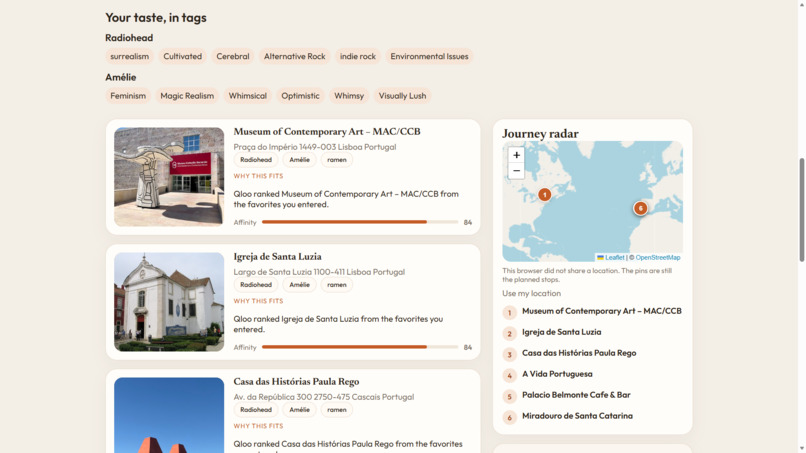Screen dimensions: 806x453
Task: Open the Igreja de Santa Luzia photo thumbnail
Action: (169, 302)
